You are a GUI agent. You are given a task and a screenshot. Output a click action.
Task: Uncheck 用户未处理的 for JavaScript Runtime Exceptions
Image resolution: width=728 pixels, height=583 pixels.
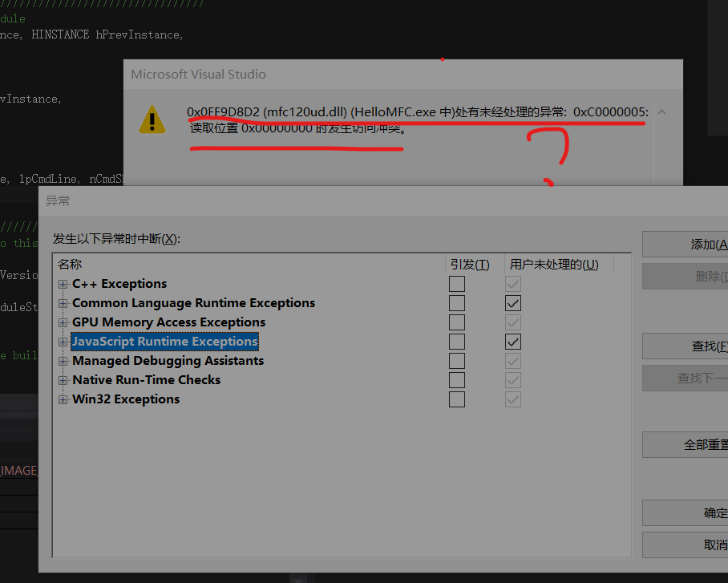coord(513,342)
